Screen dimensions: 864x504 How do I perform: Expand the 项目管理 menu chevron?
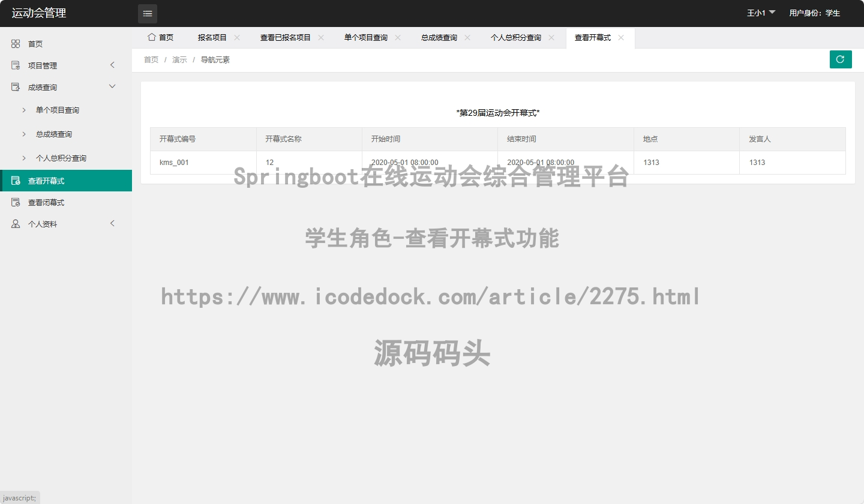click(x=112, y=65)
